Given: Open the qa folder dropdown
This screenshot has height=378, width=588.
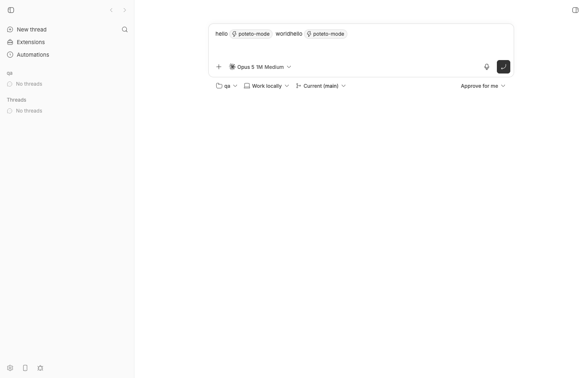Looking at the screenshot, I should [227, 86].
